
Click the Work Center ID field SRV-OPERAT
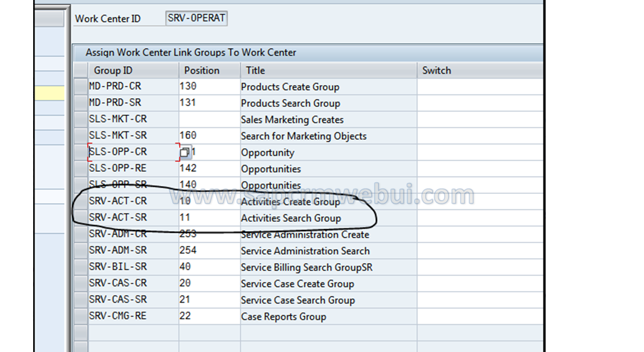(x=197, y=18)
